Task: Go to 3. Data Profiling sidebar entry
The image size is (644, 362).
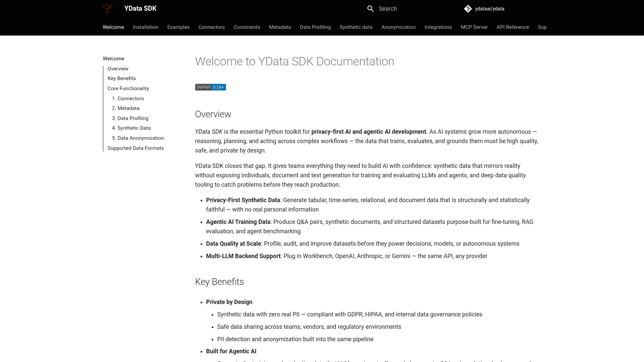Action: [130, 118]
